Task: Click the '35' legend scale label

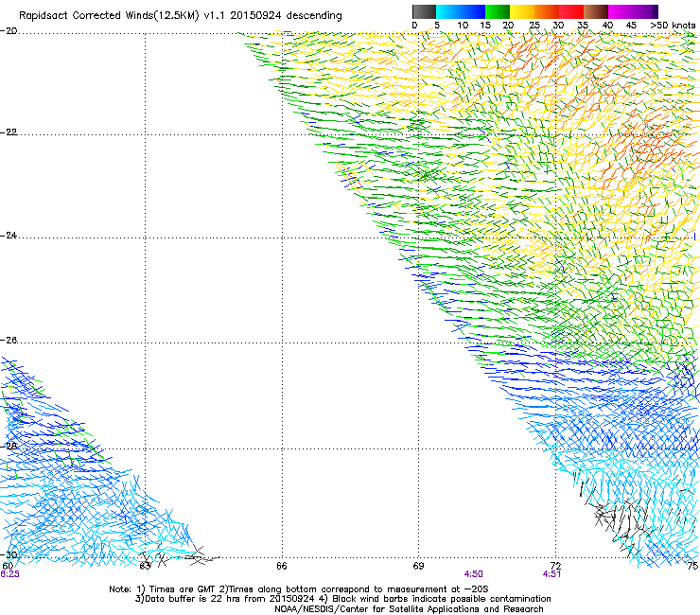Action: 583,25
